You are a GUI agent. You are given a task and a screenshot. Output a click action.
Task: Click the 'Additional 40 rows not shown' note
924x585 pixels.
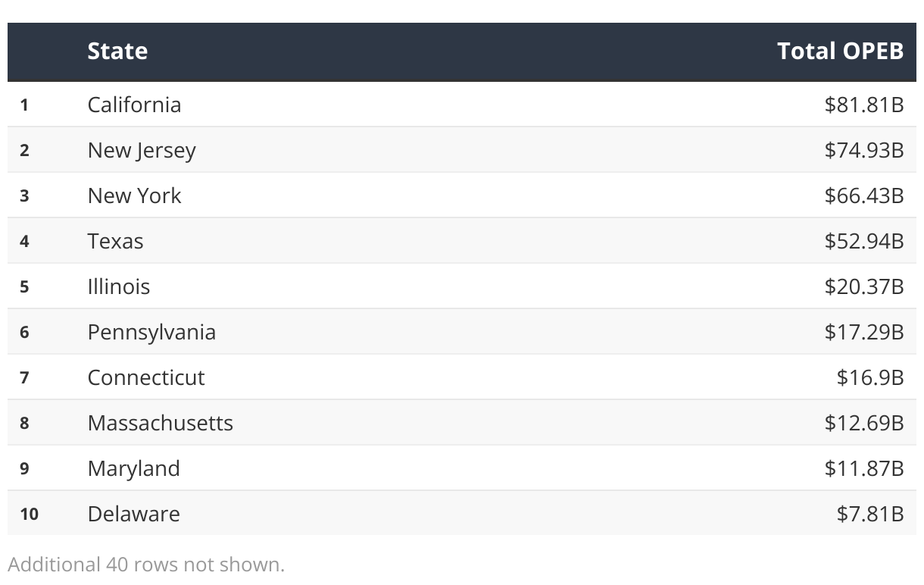pyautogui.click(x=146, y=565)
